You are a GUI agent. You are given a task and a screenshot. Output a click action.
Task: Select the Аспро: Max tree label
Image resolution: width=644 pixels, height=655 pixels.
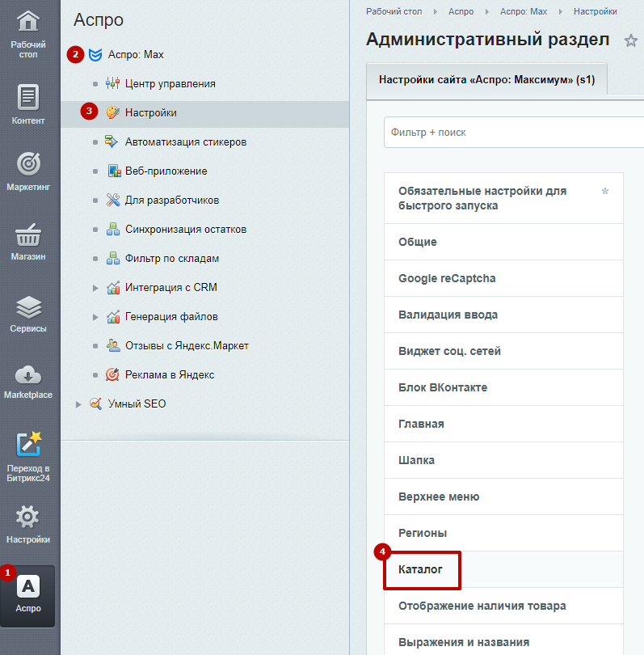tap(136, 55)
